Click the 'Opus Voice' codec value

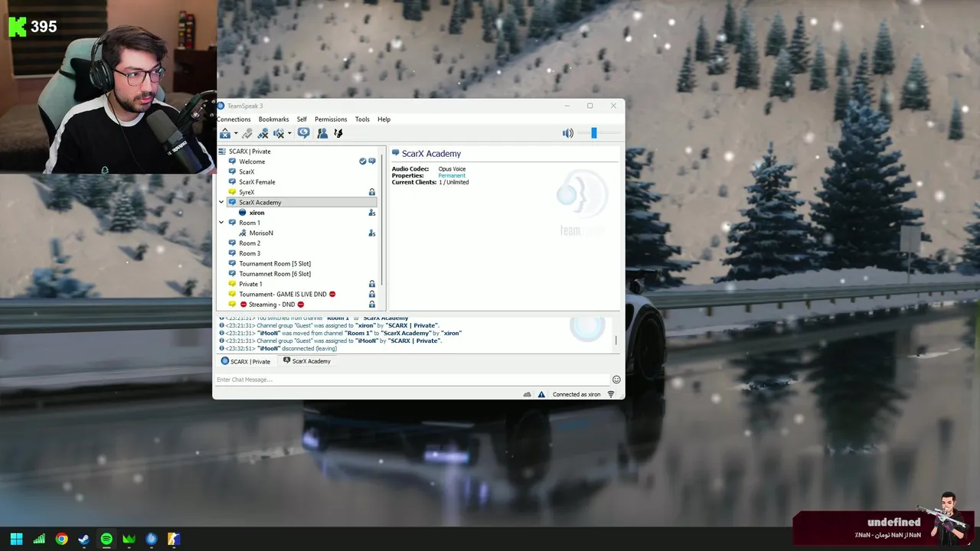(452, 169)
